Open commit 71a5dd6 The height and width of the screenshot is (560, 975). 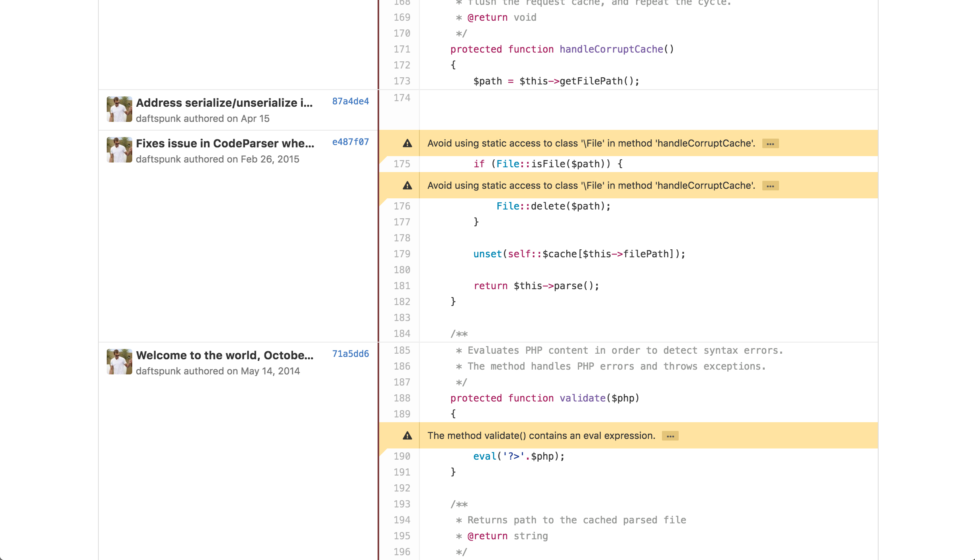[x=350, y=354]
